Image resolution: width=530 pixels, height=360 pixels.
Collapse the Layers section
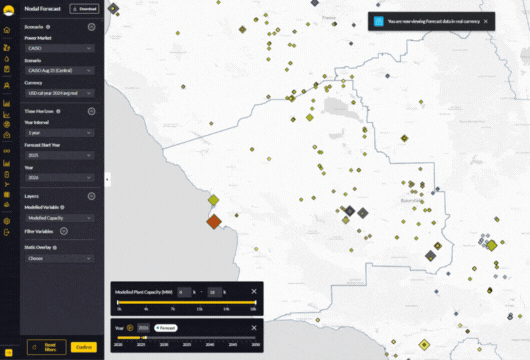91,196
